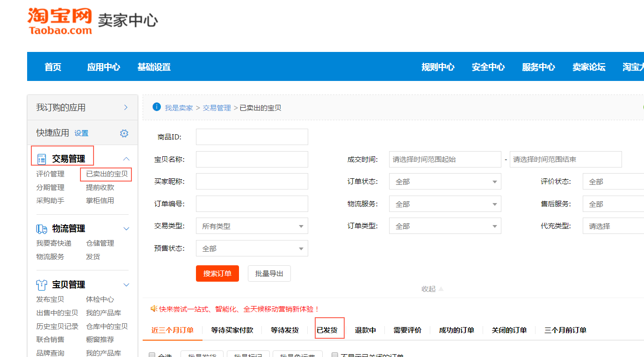The image size is (644, 357).
Task: Open 发货 under 物流管理 in the sidebar
Action: point(93,257)
